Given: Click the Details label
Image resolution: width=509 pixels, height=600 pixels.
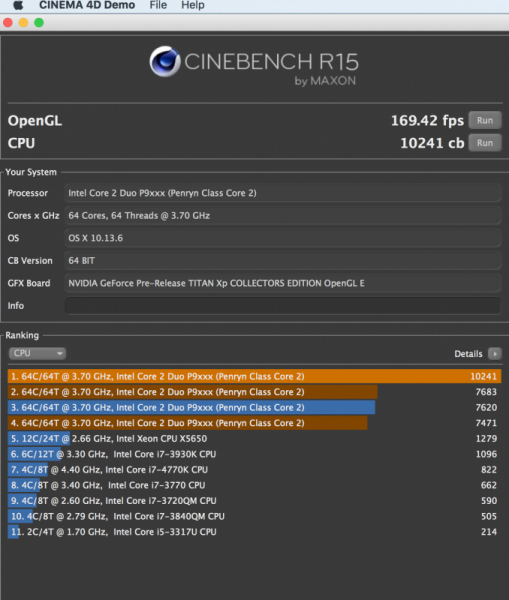Looking at the screenshot, I should click(468, 354).
